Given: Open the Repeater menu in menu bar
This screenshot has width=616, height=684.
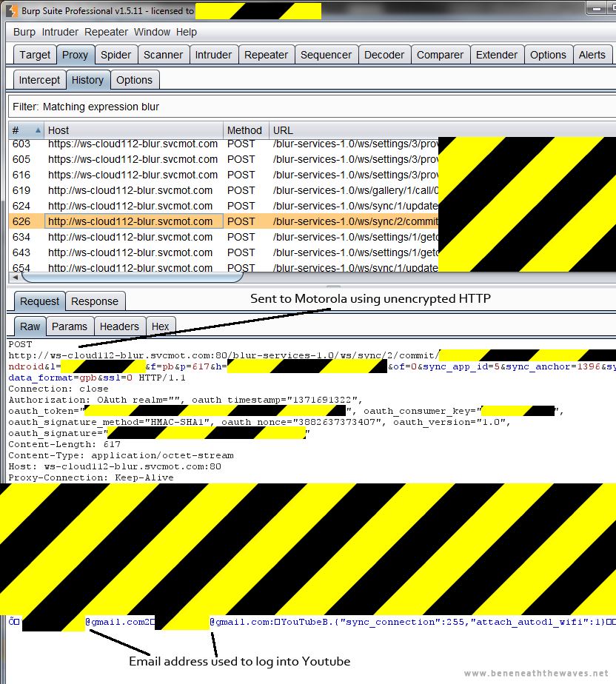Looking at the screenshot, I should tap(106, 33).
